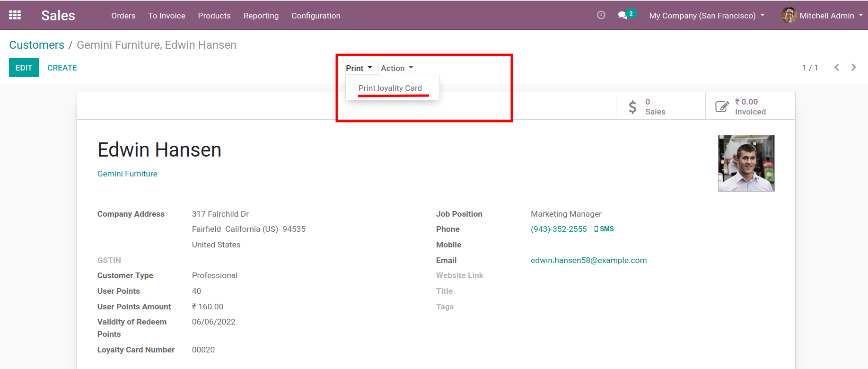Select Print loyality Card option
Image resolution: width=868 pixels, height=369 pixels.
pos(390,88)
